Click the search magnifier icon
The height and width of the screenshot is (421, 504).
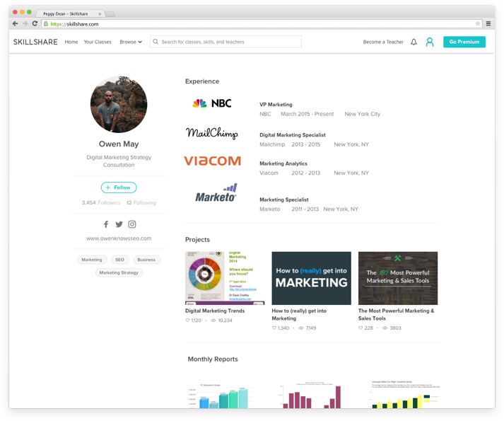point(156,42)
